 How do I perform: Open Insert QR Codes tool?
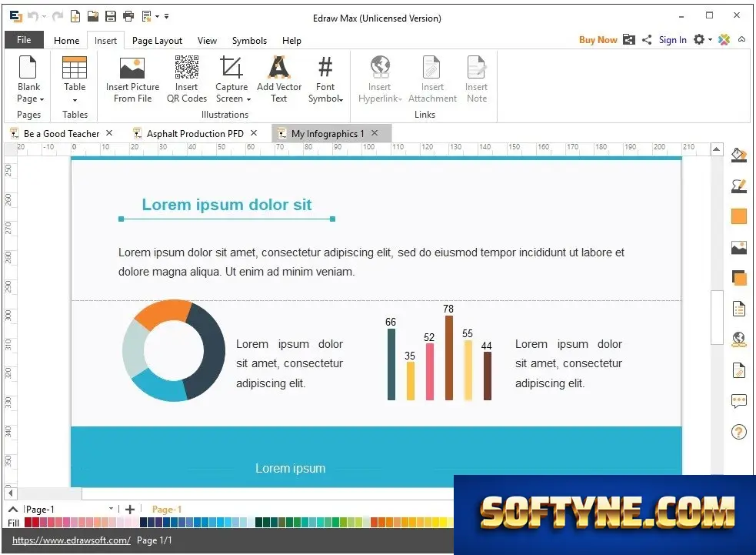coord(187,79)
